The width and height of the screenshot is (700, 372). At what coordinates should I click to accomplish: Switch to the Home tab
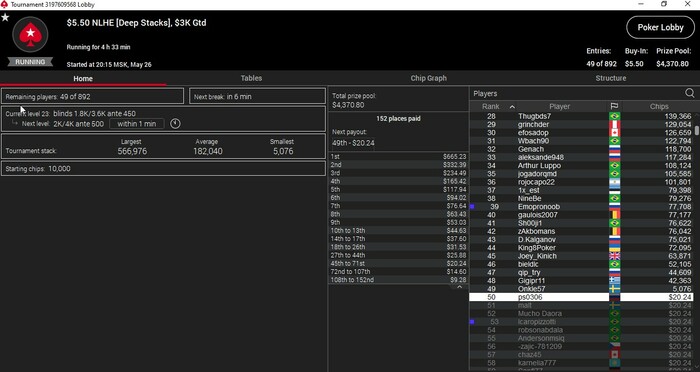coord(83,78)
